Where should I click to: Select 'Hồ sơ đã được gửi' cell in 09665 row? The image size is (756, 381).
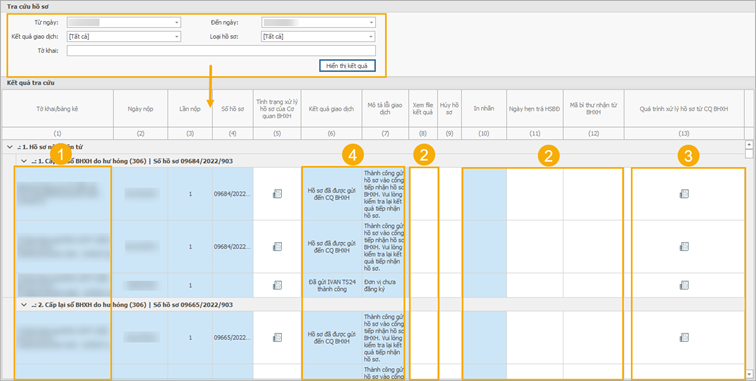point(331,337)
